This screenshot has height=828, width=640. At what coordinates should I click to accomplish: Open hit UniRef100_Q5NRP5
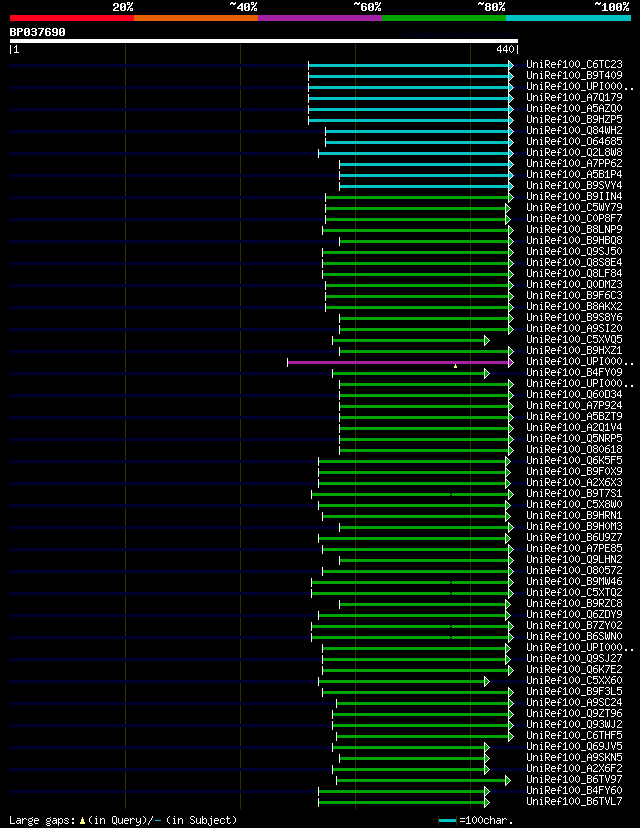[x=575, y=438]
